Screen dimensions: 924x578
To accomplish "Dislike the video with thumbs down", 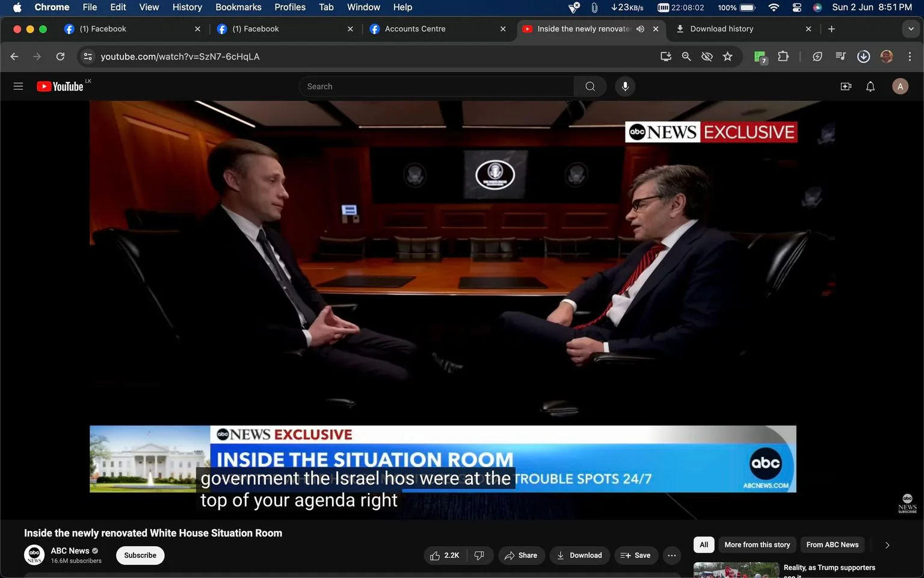I will click(479, 555).
